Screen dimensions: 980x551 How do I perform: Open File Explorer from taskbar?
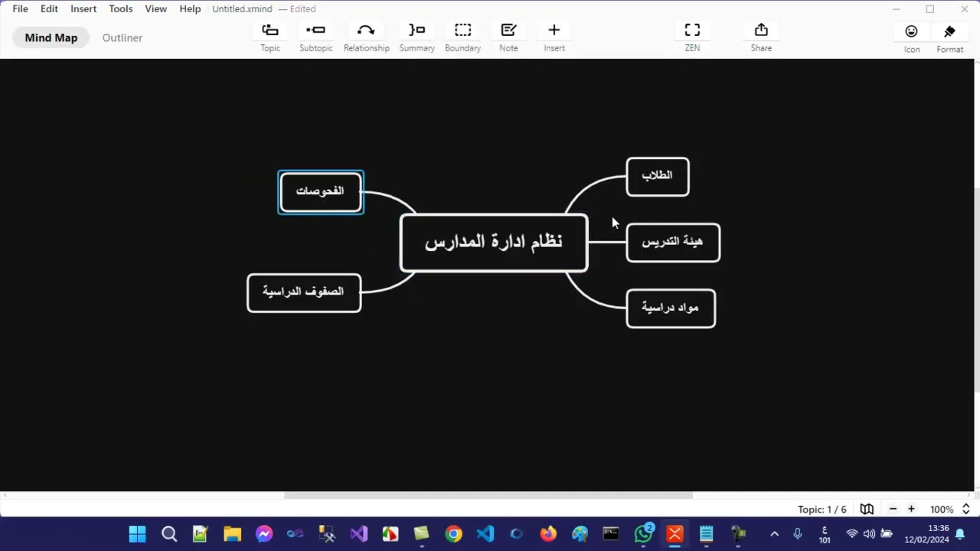[x=232, y=534]
